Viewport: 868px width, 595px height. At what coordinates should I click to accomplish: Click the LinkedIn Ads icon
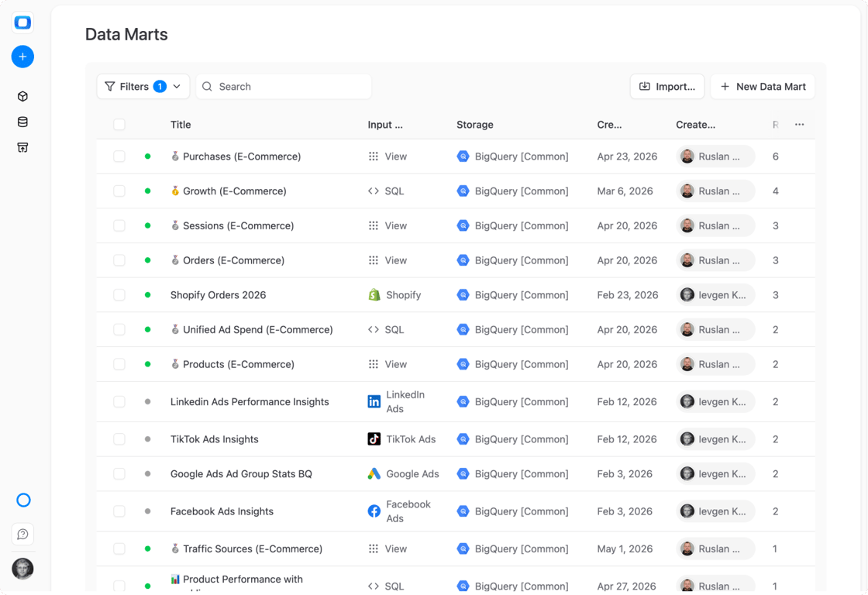pos(374,402)
